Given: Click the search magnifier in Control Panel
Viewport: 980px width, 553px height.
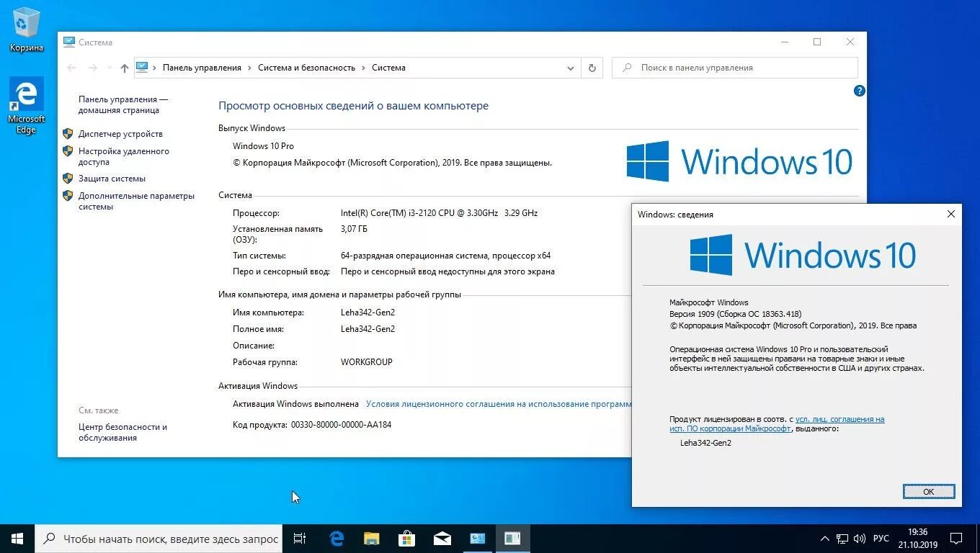Looking at the screenshot, I should coord(627,68).
